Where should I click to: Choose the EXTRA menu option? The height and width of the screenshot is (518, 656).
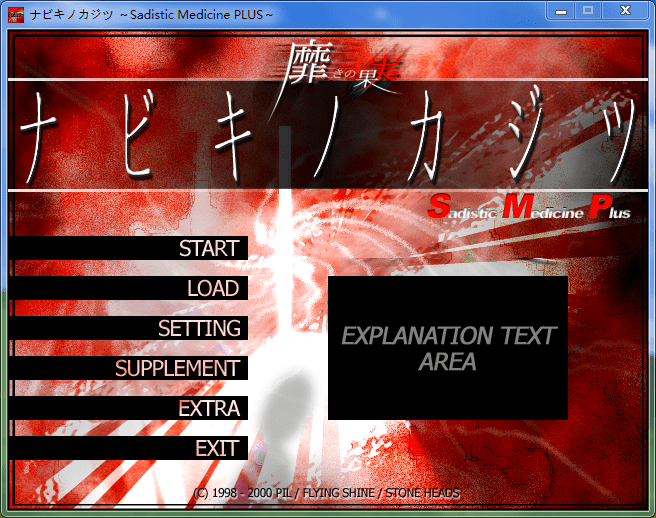coord(209,409)
